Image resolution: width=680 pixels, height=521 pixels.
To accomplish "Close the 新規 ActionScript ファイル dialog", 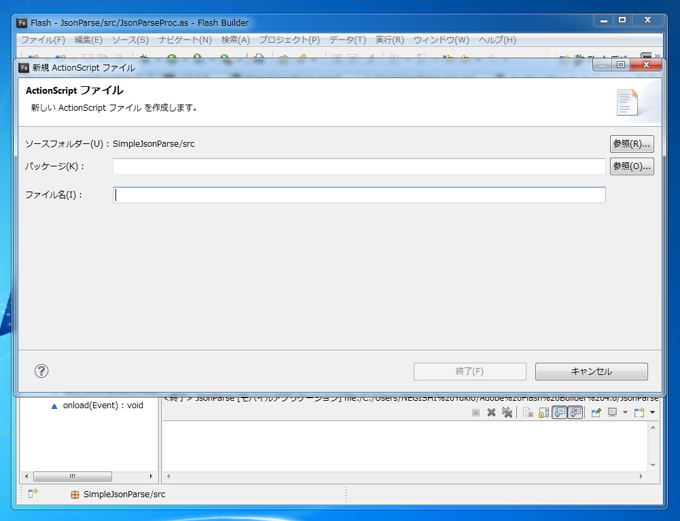I will [x=646, y=65].
